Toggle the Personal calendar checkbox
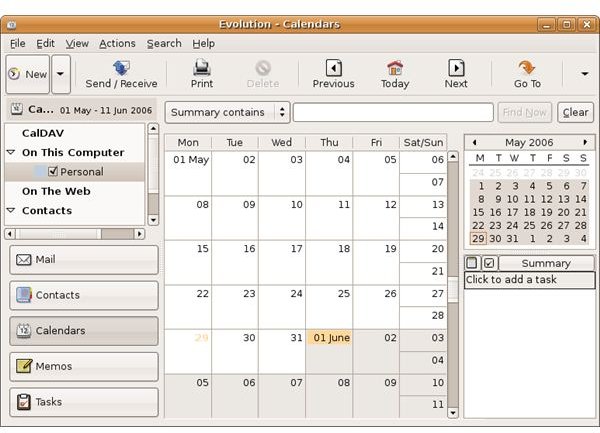 coord(53,171)
